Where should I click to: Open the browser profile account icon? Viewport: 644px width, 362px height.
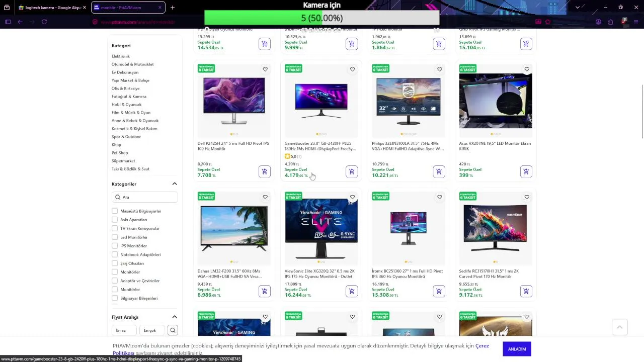pos(598,22)
